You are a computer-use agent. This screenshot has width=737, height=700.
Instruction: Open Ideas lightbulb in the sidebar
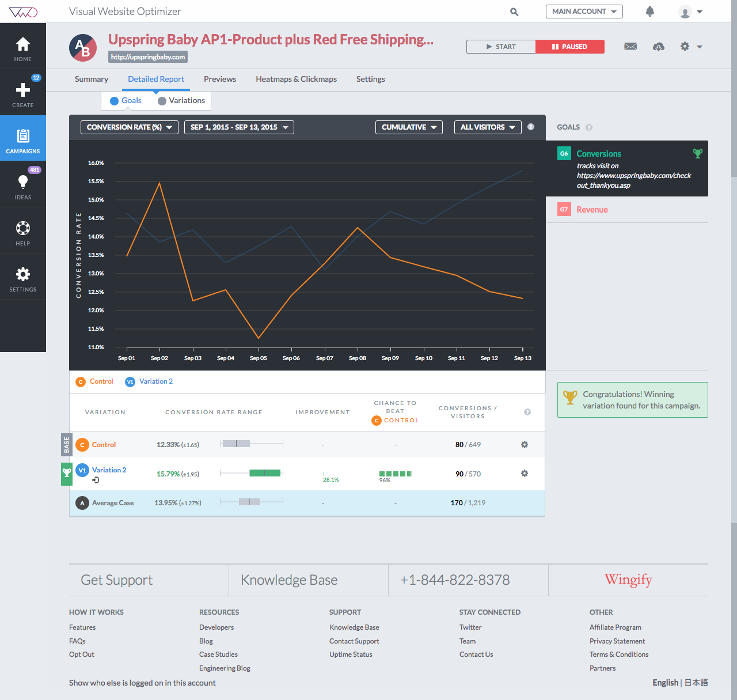[x=23, y=184]
